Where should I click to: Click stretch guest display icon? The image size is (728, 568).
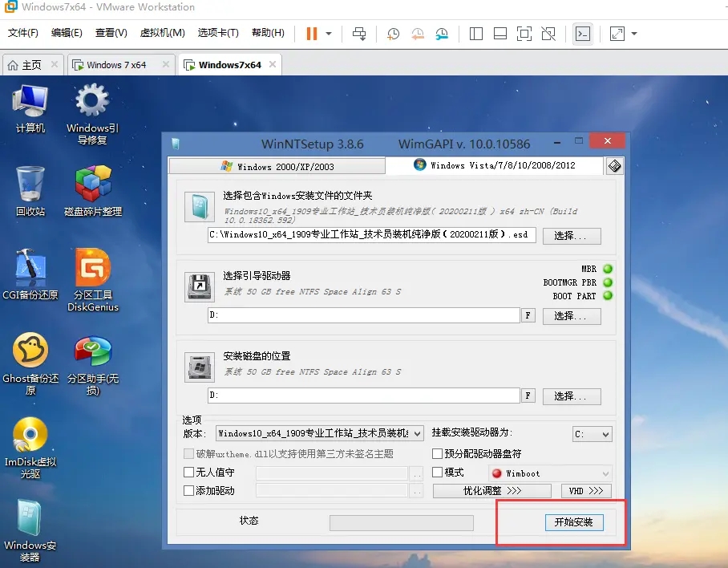(x=617, y=34)
